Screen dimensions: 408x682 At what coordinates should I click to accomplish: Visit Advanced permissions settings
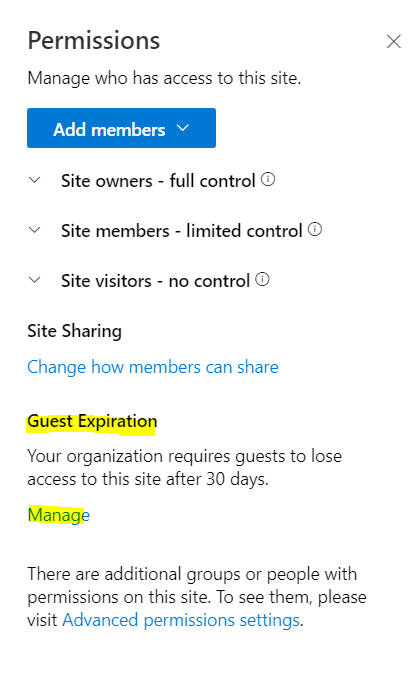tap(181, 620)
